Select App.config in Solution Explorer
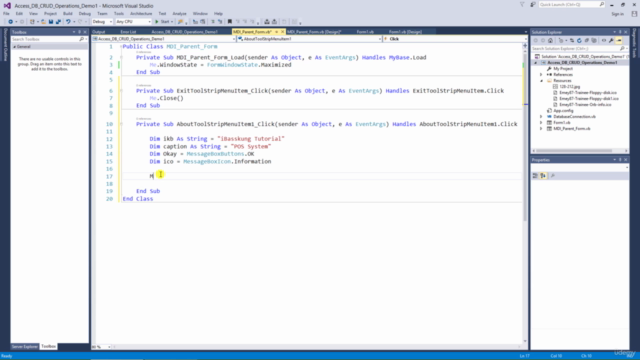The height and width of the screenshot is (360, 640). [x=563, y=111]
